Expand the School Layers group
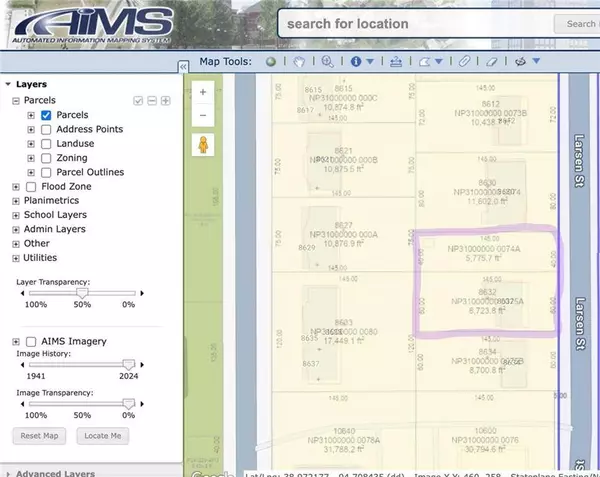The height and width of the screenshot is (477, 600). [x=15, y=215]
